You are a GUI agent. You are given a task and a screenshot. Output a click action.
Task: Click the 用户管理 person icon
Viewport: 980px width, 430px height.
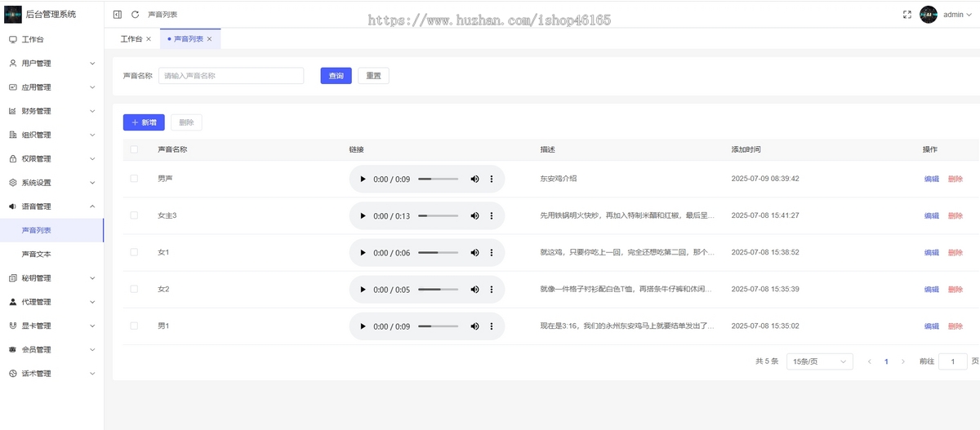tap(12, 63)
